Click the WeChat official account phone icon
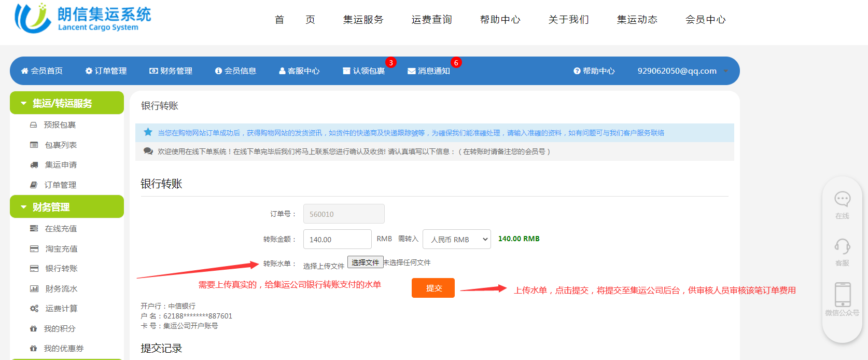This screenshot has height=360, width=868. [x=842, y=294]
